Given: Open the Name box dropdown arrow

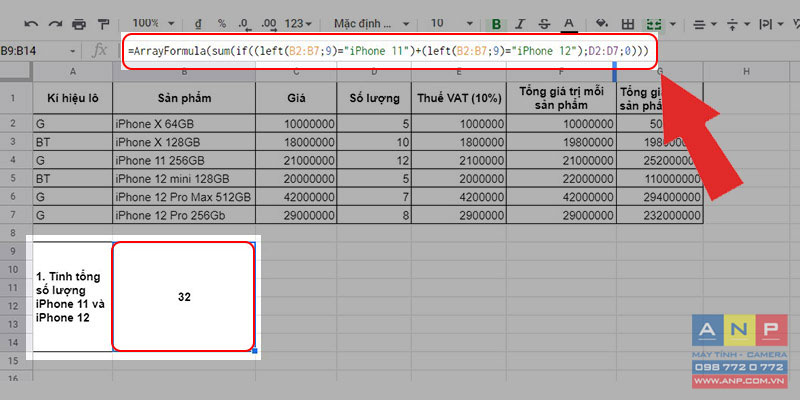Looking at the screenshot, I should coord(72,52).
